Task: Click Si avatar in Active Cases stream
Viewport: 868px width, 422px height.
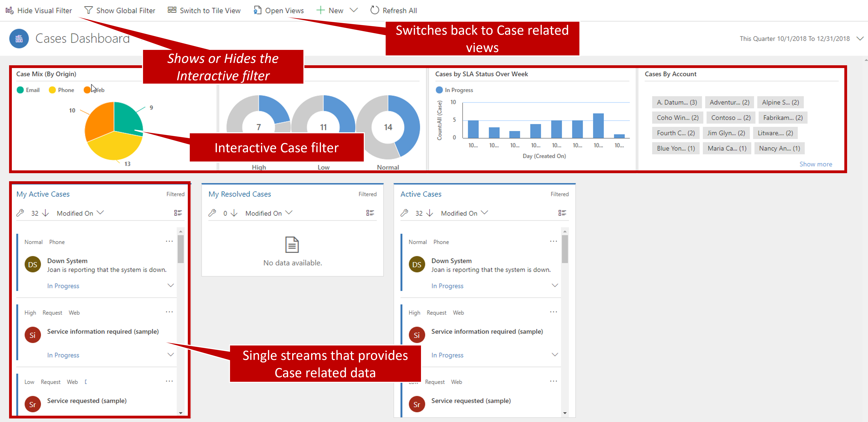Action: 417,335
